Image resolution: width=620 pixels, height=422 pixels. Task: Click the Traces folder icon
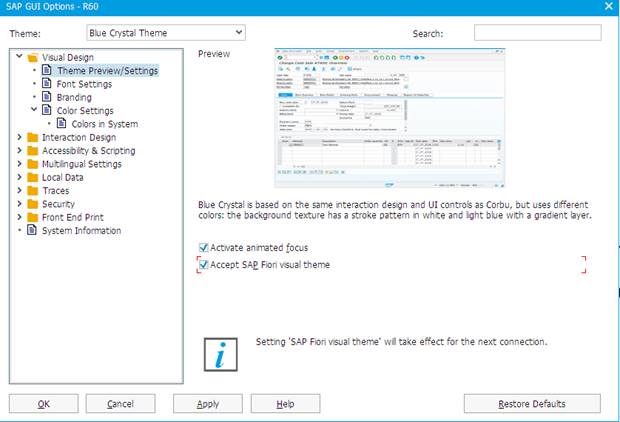(32, 191)
